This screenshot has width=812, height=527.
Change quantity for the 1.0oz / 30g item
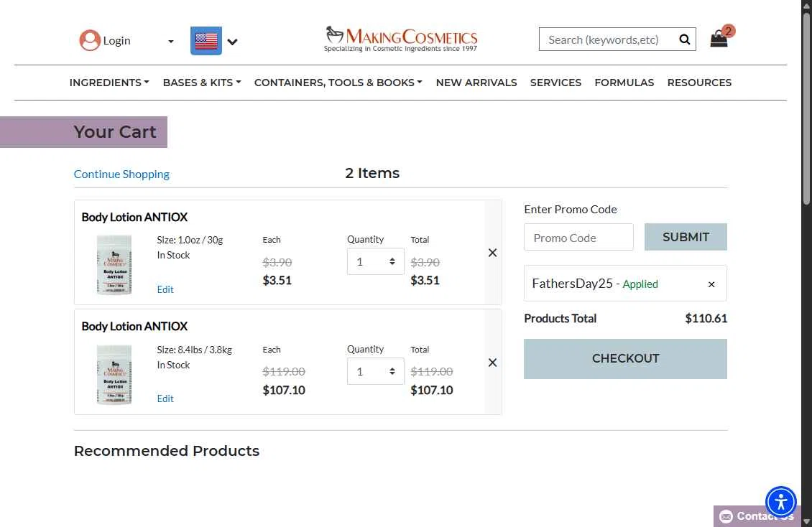375,261
